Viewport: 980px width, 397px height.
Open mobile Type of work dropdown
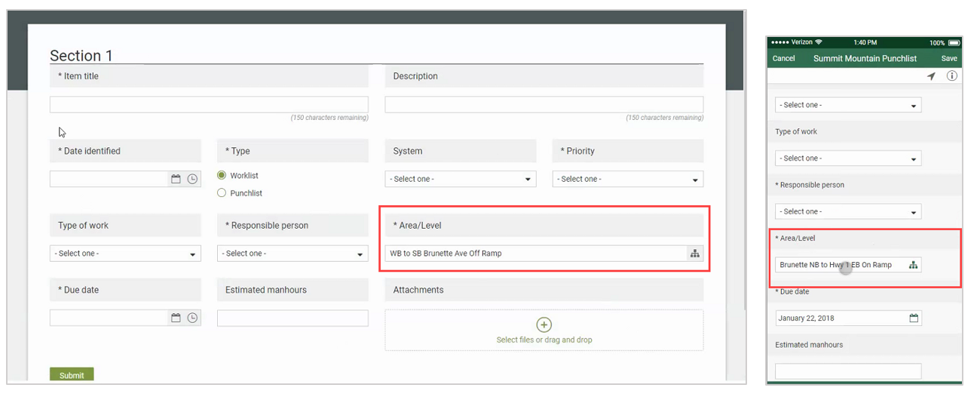(x=848, y=158)
